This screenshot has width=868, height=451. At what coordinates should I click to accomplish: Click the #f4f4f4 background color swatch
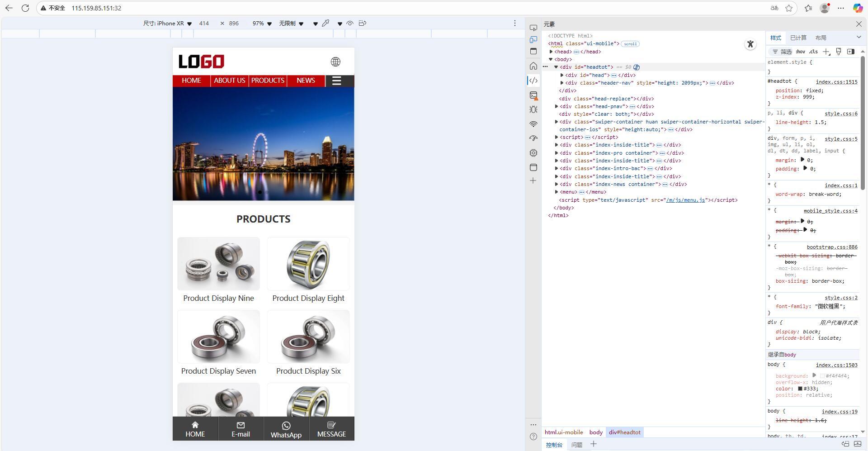pos(822,376)
